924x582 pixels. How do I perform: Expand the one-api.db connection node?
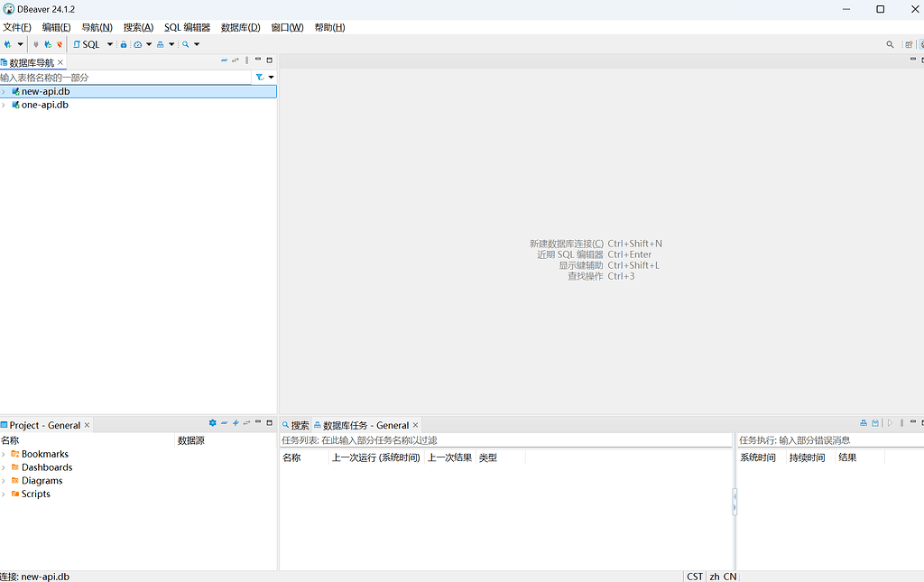(4, 105)
